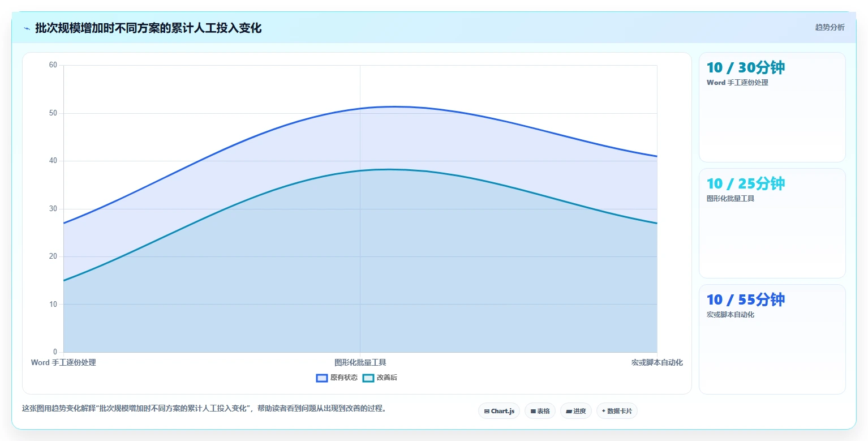Click the 趋势分析 label in header
Screen dimensions: 868x441
[x=830, y=28]
